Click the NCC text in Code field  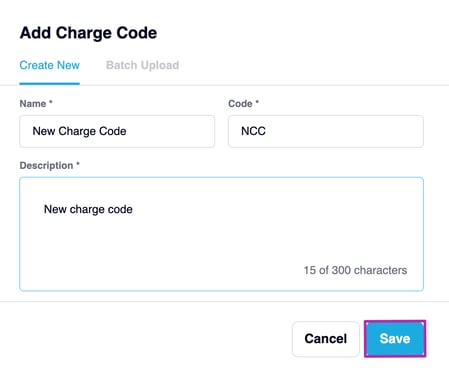click(x=253, y=131)
